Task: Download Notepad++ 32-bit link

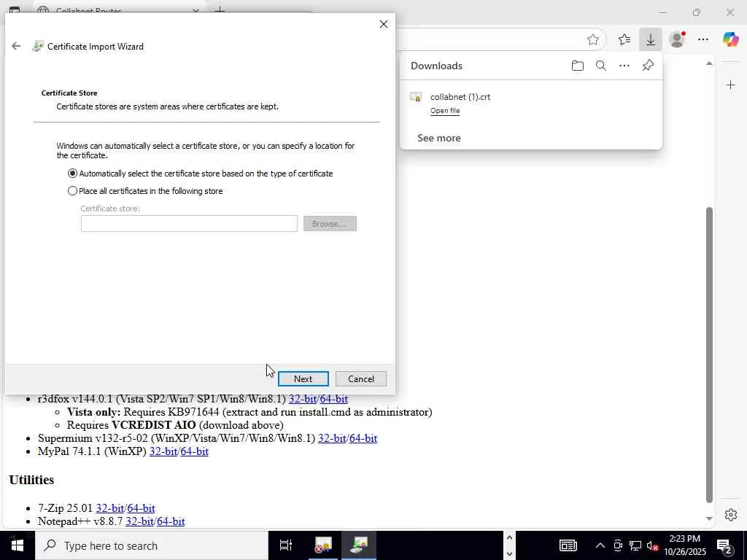Action: 139,521
